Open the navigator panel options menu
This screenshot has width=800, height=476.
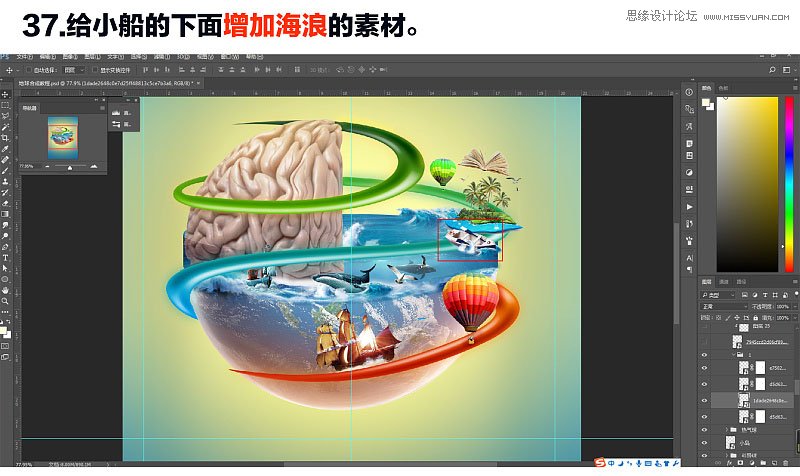tap(103, 108)
